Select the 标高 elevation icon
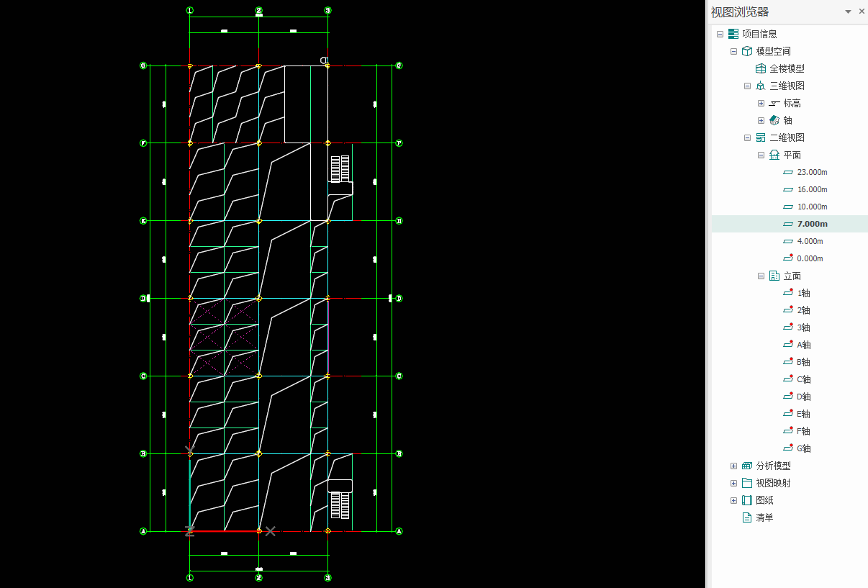Viewport: 868px width, 588px height. pyautogui.click(x=774, y=103)
